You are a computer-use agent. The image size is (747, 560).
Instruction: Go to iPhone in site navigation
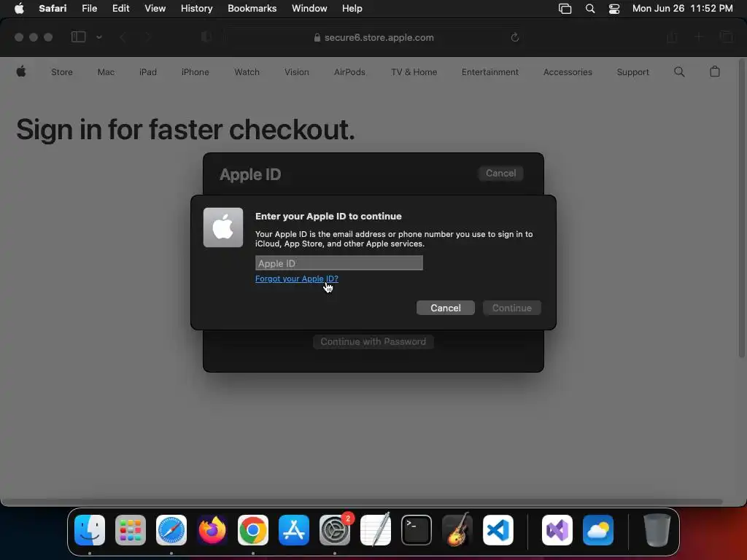[195, 72]
